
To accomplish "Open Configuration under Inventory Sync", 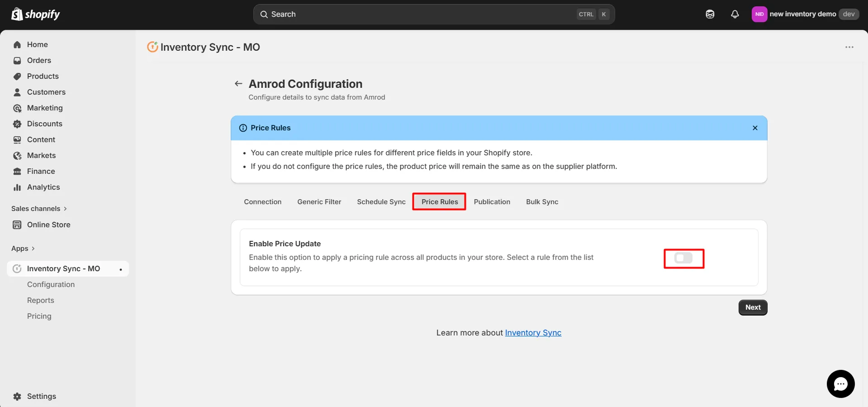I will [51, 284].
